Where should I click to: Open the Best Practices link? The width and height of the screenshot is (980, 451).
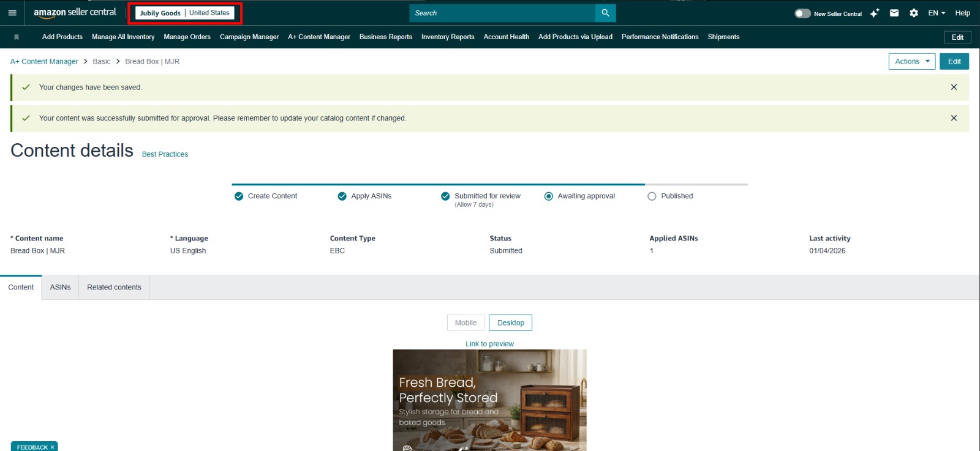coord(165,154)
